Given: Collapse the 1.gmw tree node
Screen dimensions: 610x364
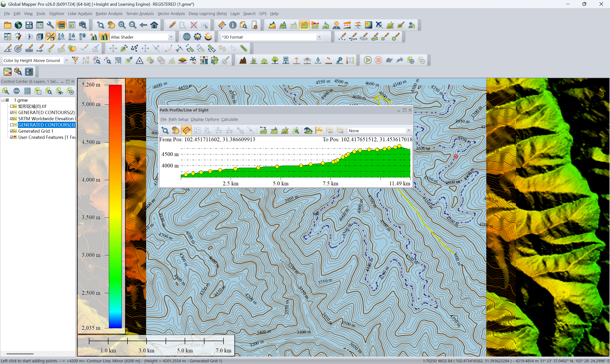Looking at the screenshot, I should (3, 100).
